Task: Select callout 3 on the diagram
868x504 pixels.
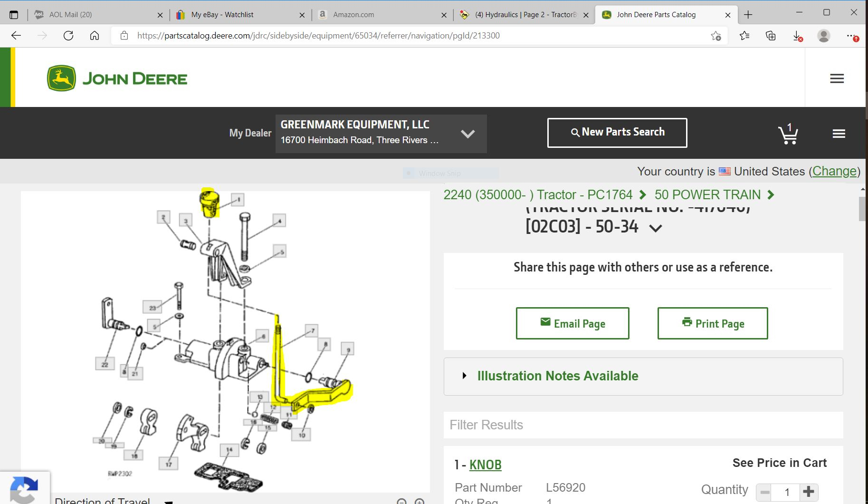Action: [186, 221]
